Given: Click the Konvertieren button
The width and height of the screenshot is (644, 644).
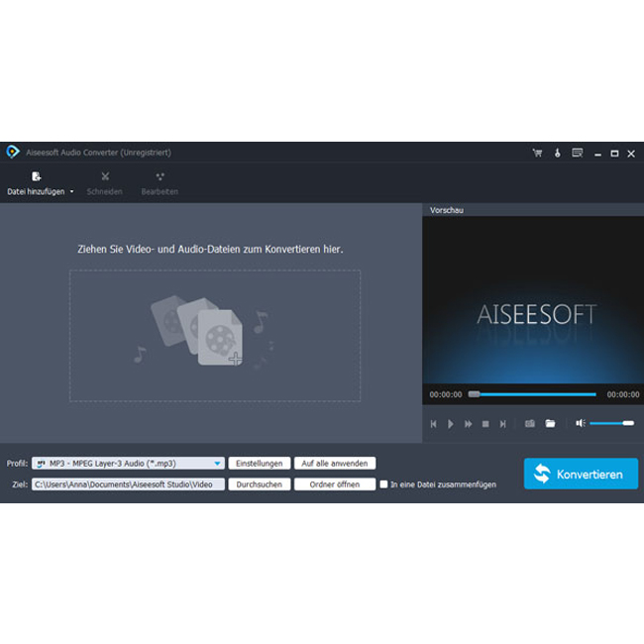Looking at the screenshot, I should 581,475.
